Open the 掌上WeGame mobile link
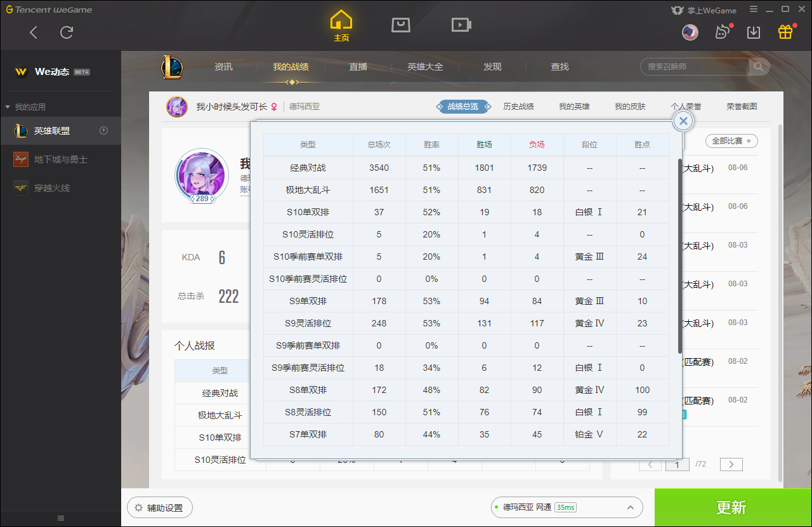This screenshot has height=527, width=812. click(x=704, y=10)
